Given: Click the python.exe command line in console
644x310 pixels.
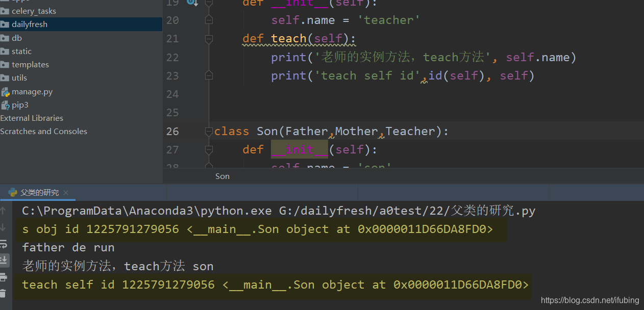Looking at the screenshot, I should tap(279, 211).
